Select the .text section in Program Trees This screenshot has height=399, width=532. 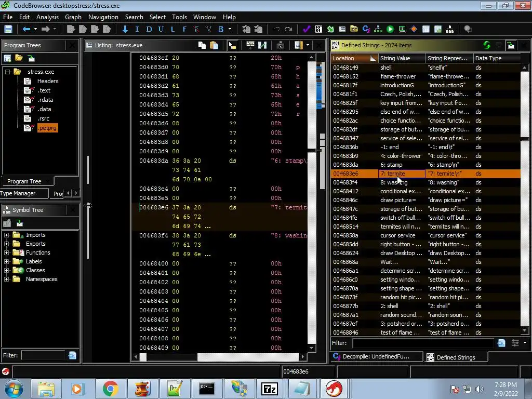(44, 90)
